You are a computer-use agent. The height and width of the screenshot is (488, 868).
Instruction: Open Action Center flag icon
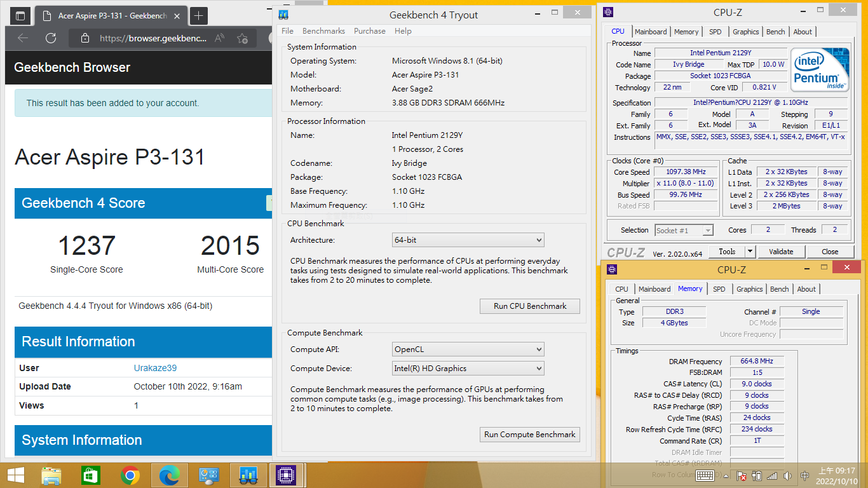[741, 475]
